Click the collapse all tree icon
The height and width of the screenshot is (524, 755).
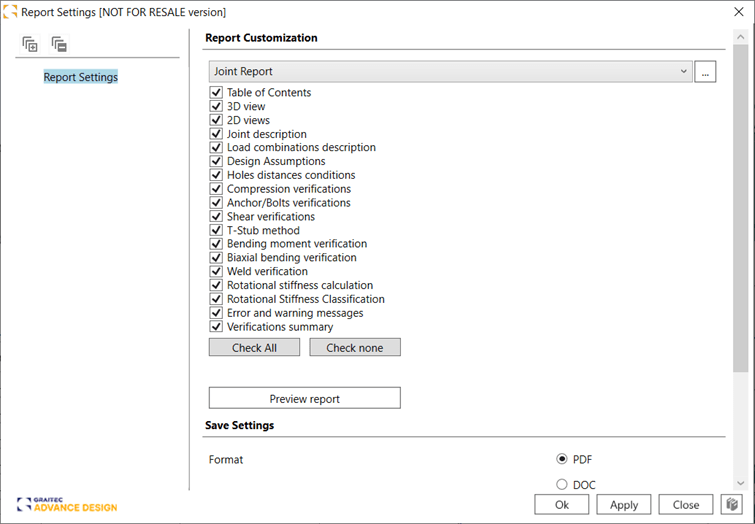tap(59, 44)
